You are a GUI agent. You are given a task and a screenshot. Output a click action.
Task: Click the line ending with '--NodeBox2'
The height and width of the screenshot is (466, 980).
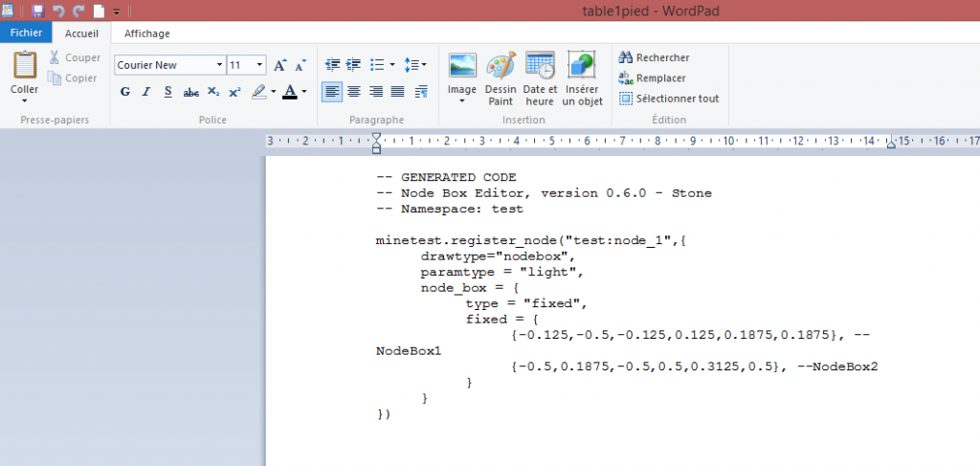tap(695, 366)
